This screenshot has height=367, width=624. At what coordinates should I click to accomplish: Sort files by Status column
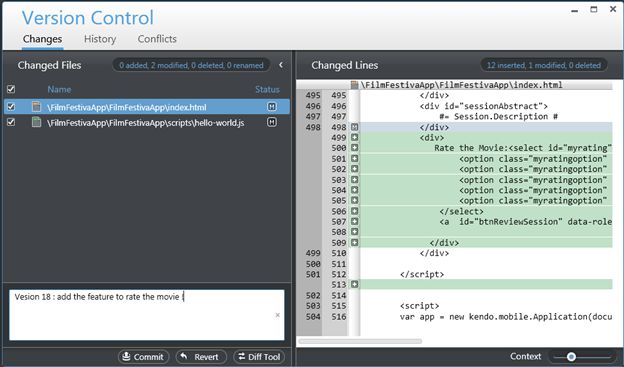click(267, 89)
